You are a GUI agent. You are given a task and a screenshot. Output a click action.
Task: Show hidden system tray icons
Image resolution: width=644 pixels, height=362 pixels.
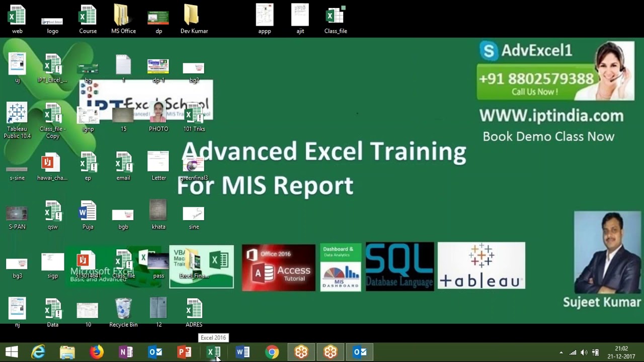pyautogui.click(x=561, y=352)
